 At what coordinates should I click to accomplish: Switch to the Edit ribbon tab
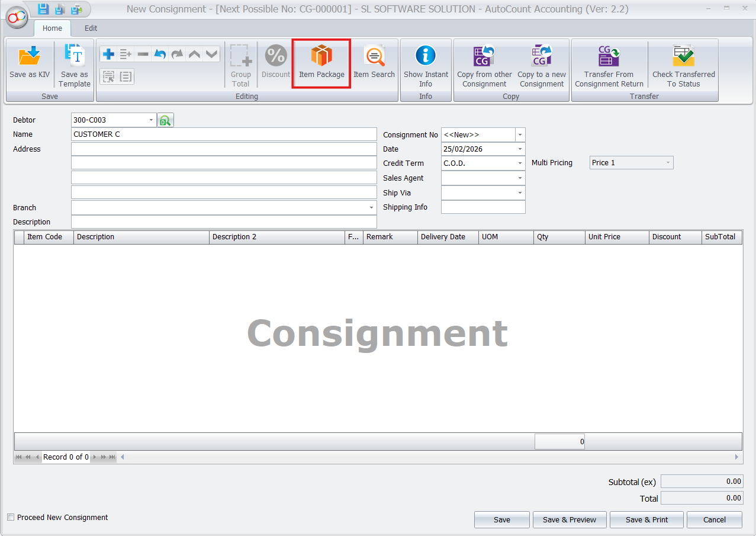90,28
